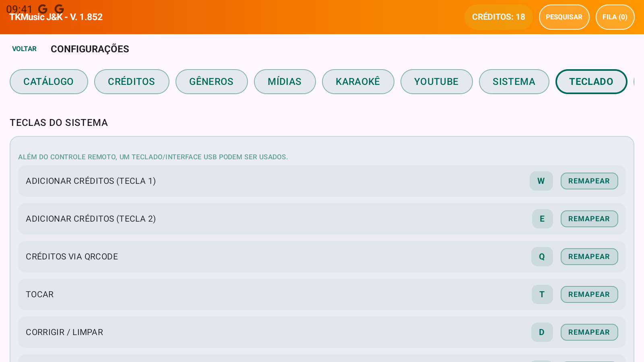The height and width of the screenshot is (362, 644).
Task: Click the CRÉDITOS: 18 indicator
Action: pos(498,17)
